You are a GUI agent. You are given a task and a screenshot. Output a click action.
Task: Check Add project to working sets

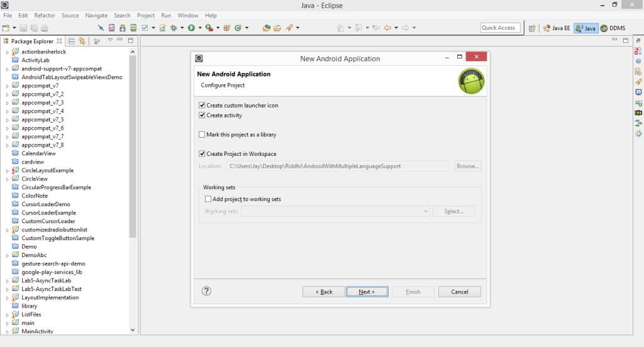[x=208, y=199]
